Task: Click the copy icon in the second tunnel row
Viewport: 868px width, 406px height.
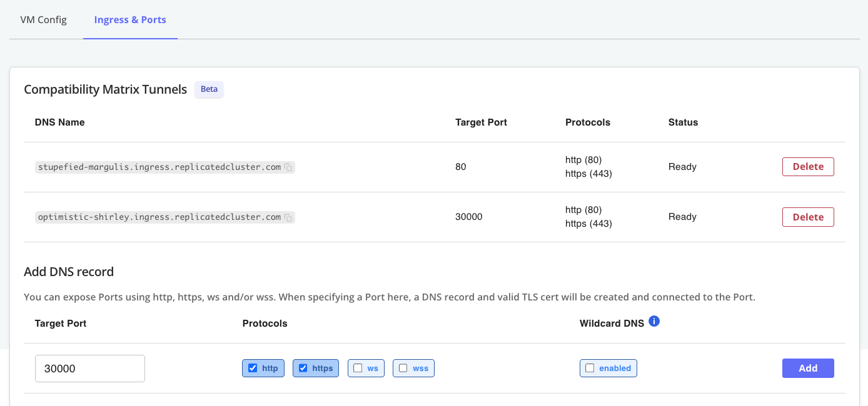Action: click(x=288, y=217)
